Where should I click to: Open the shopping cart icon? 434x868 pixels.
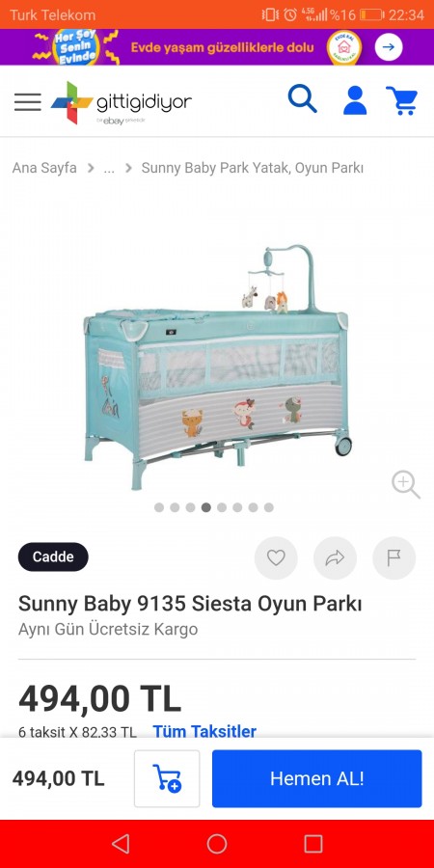pyautogui.click(x=402, y=100)
